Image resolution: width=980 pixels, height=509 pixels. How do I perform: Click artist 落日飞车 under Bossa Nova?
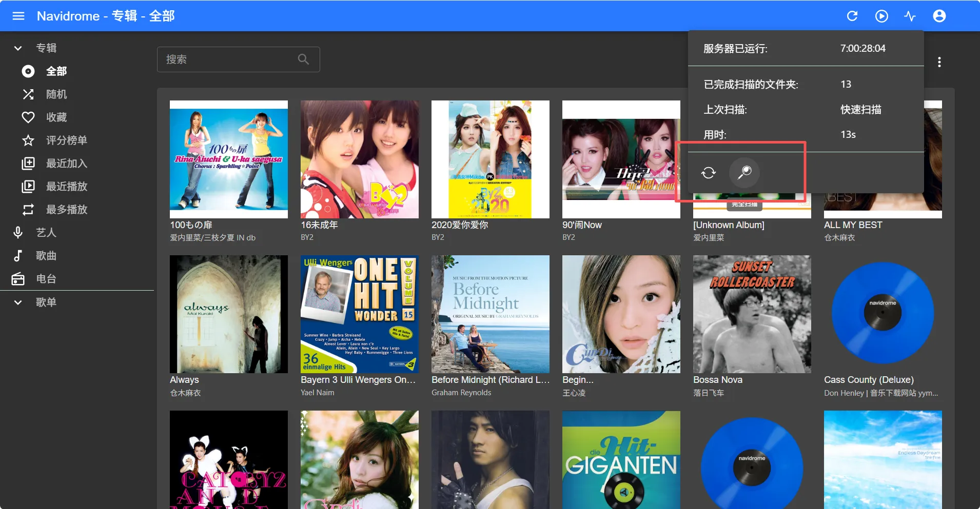click(x=709, y=393)
